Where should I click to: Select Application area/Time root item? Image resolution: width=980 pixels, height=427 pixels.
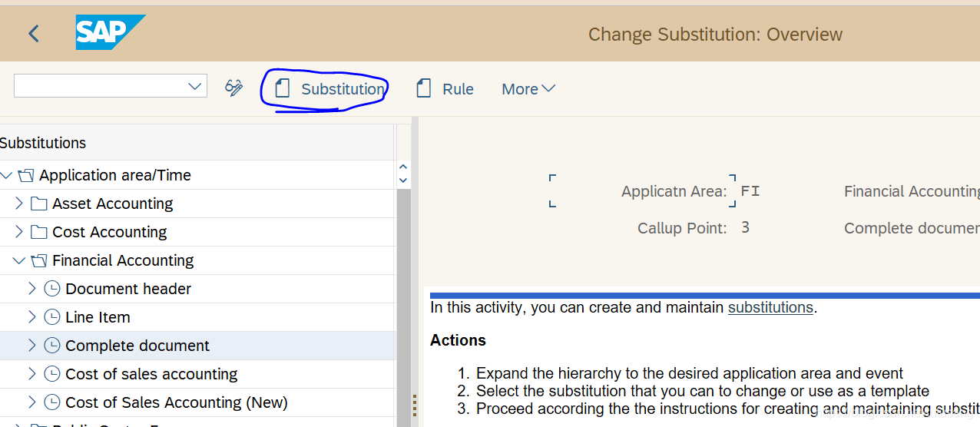[115, 175]
